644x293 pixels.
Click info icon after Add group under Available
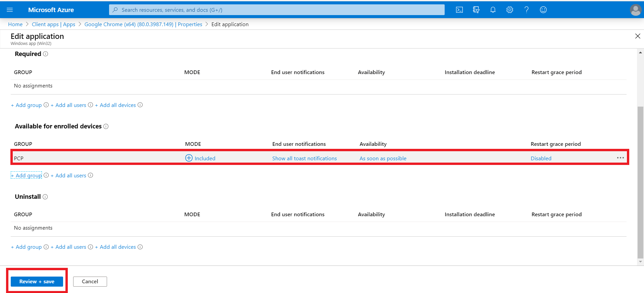(46, 175)
